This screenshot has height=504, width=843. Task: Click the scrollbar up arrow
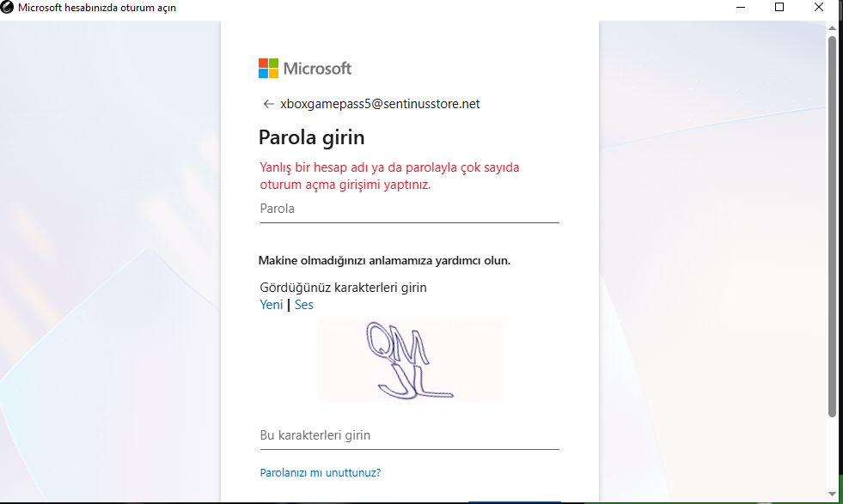tap(832, 27)
